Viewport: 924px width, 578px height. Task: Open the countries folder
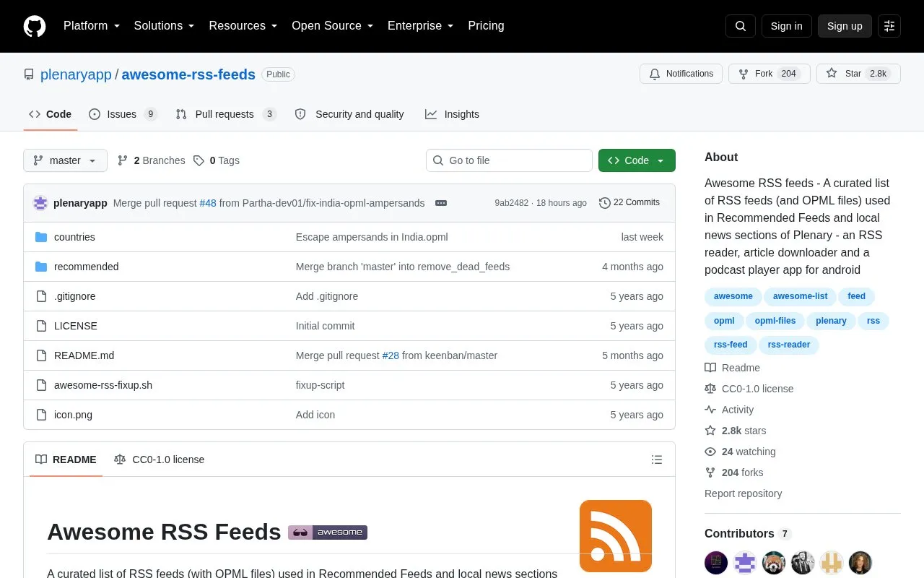[74, 237]
